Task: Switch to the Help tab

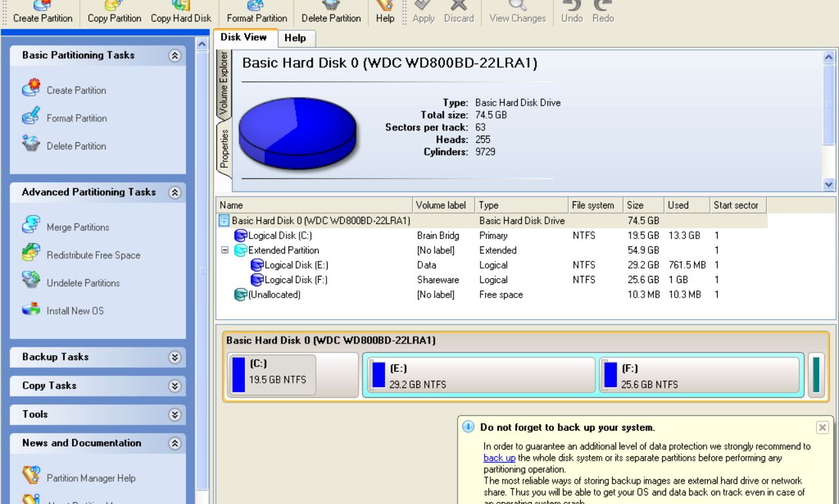Action: click(296, 38)
